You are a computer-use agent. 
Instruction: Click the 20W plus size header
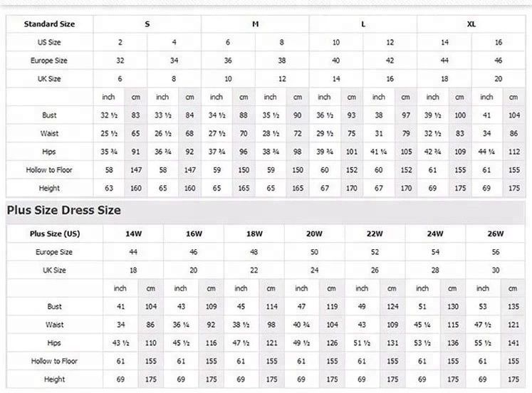(315, 234)
